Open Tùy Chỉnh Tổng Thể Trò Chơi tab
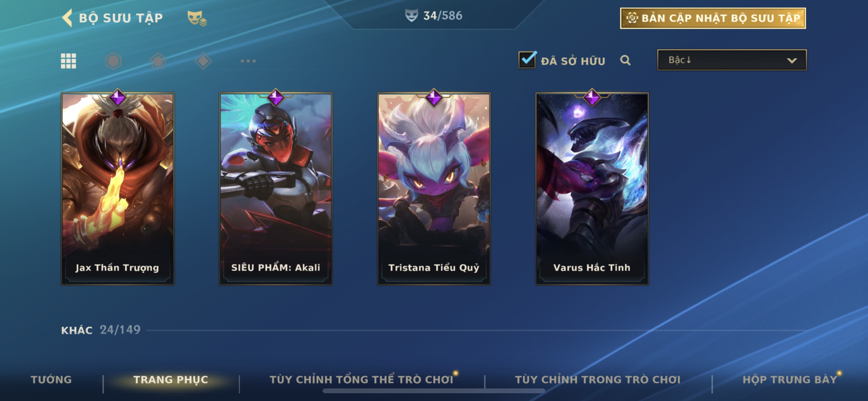Image resolution: width=868 pixels, height=401 pixels. tap(361, 379)
